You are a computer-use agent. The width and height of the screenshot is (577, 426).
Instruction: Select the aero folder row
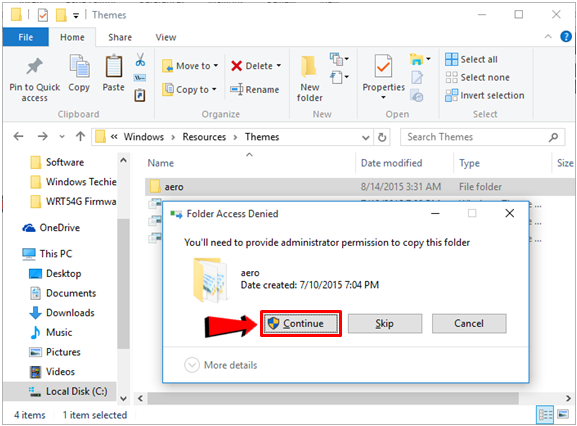(x=361, y=187)
